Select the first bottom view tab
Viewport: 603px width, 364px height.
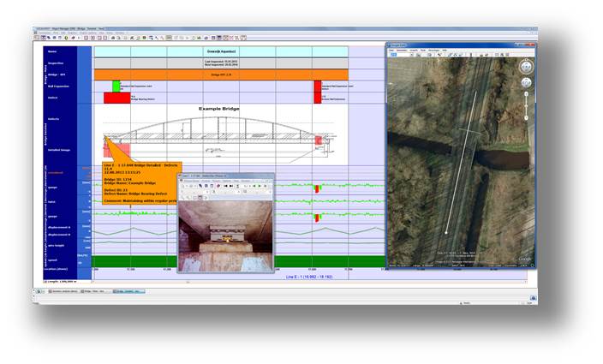point(63,291)
